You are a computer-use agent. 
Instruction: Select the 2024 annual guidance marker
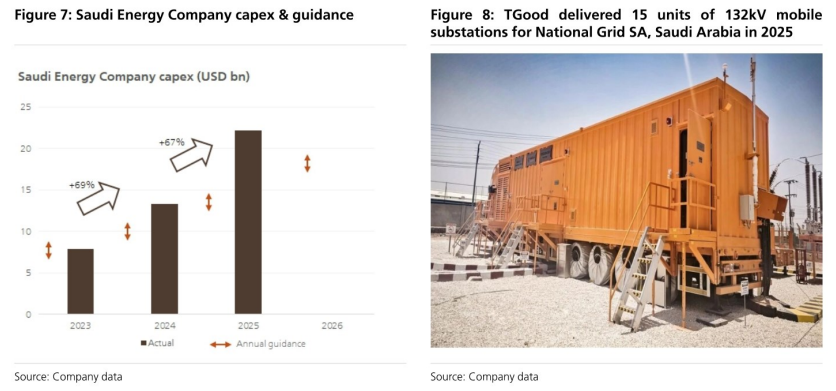coord(127,232)
